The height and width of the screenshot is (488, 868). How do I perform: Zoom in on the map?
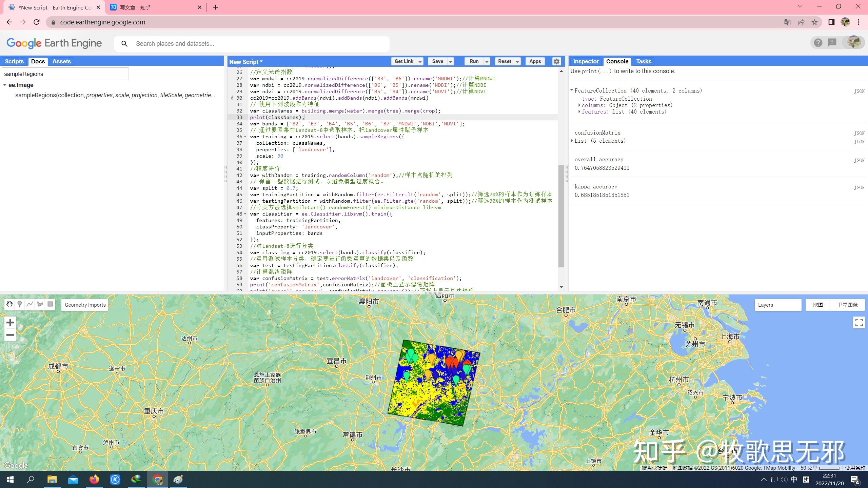tap(10, 322)
